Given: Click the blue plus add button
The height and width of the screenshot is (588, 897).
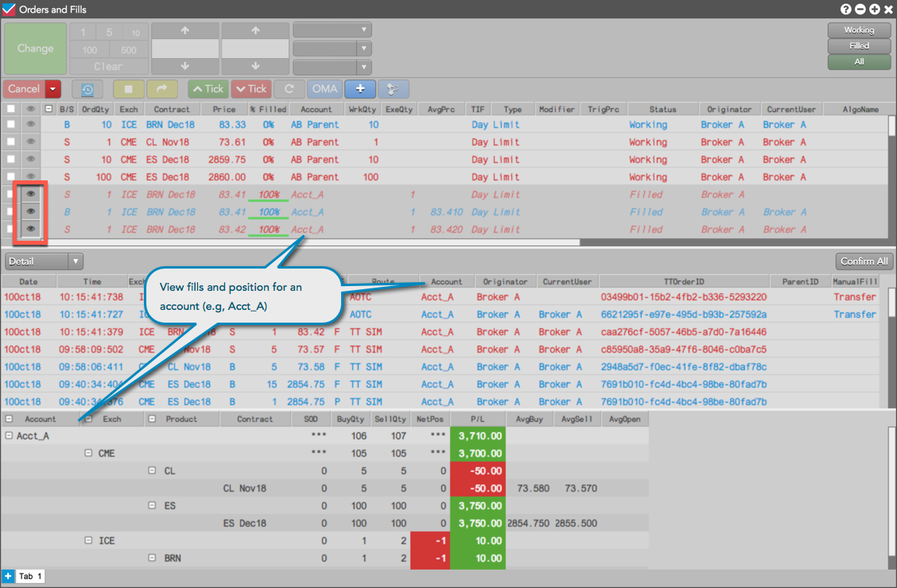Looking at the screenshot, I should coord(359,89).
